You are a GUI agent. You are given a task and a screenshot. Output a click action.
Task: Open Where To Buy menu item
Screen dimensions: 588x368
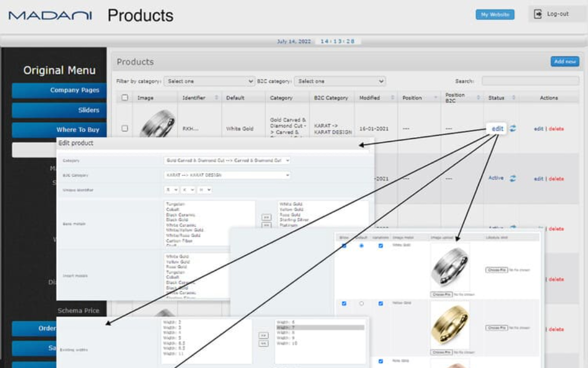click(59, 130)
